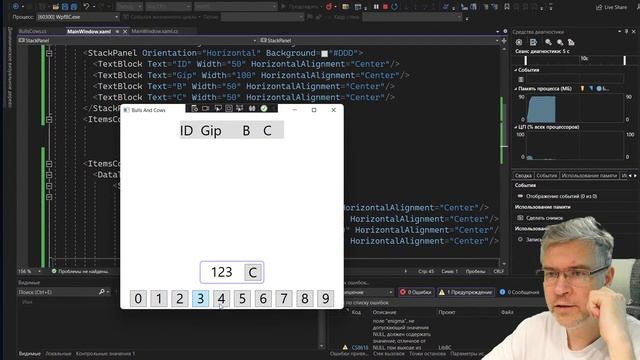Toggle the 0 Сообщения messages filter
This screenshot has width=640, height=360.
pyautogui.click(x=519, y=292)
